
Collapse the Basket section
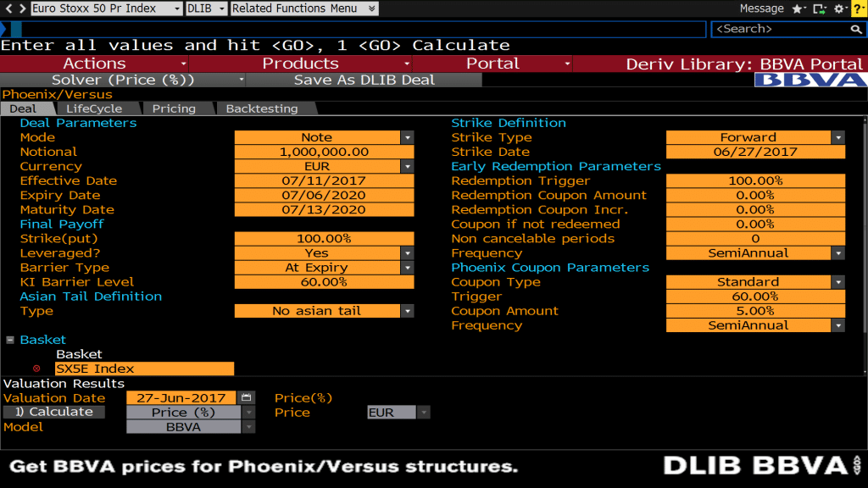click(10, 340)
